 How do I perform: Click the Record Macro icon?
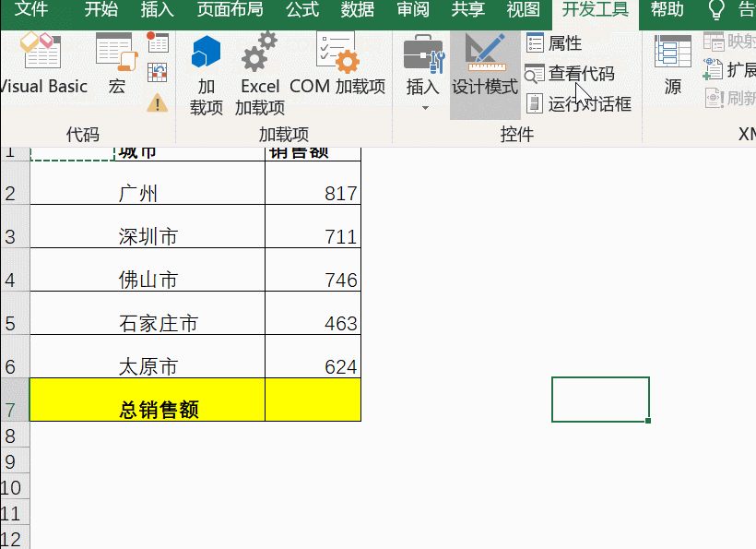click(x=158, y=42)
